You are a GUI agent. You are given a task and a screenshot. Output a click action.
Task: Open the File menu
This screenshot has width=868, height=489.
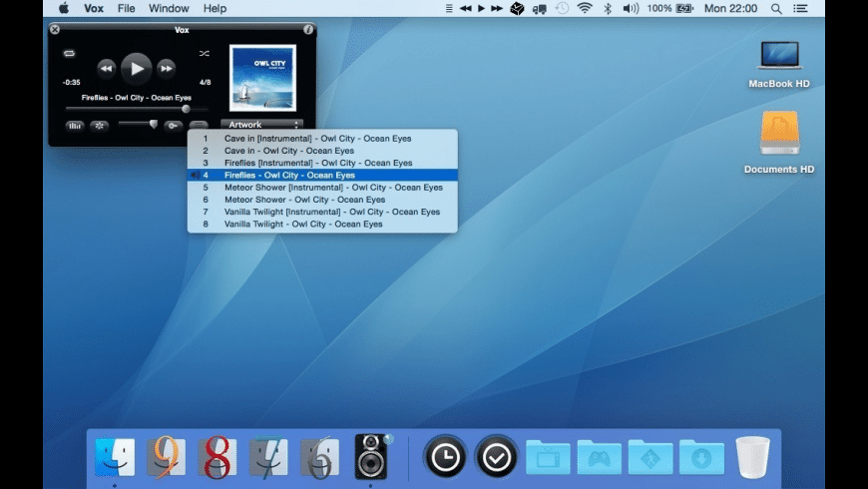coord(127,8)
